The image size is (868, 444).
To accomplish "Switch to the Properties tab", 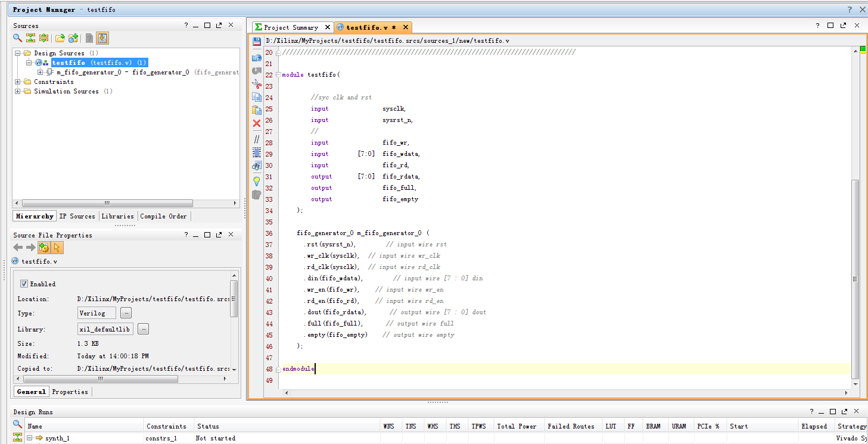I will (x=70, y=392).
